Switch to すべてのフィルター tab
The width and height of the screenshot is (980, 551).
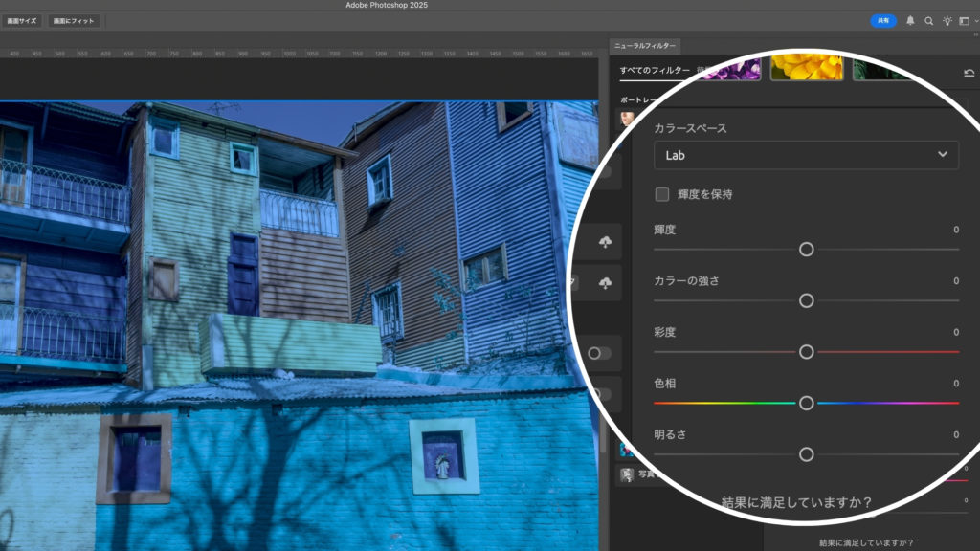click(654, 71)
